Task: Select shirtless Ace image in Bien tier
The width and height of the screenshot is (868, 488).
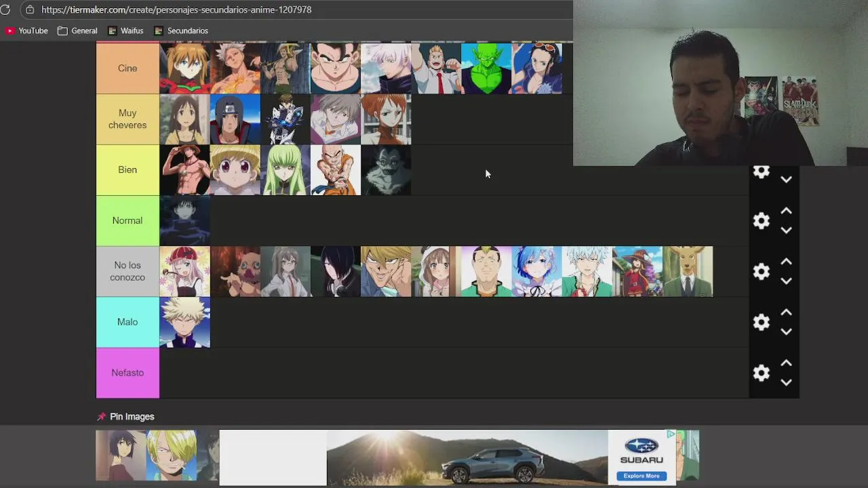Action: pos(184,170)
